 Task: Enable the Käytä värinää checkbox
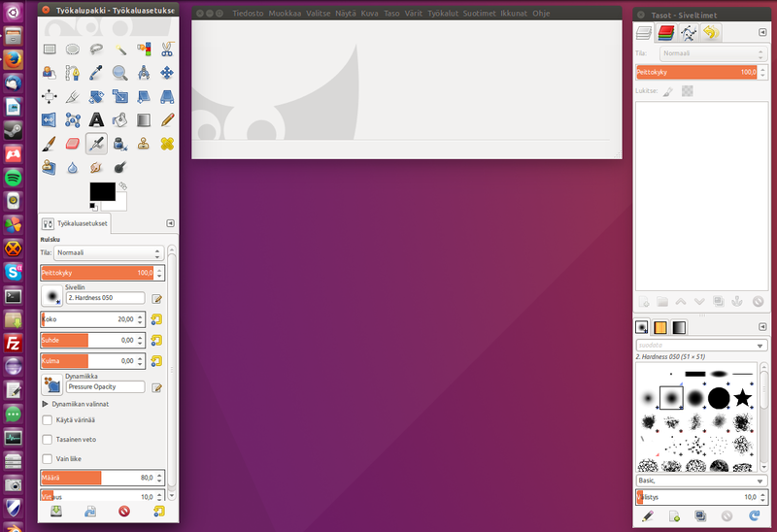pos(48,420)
